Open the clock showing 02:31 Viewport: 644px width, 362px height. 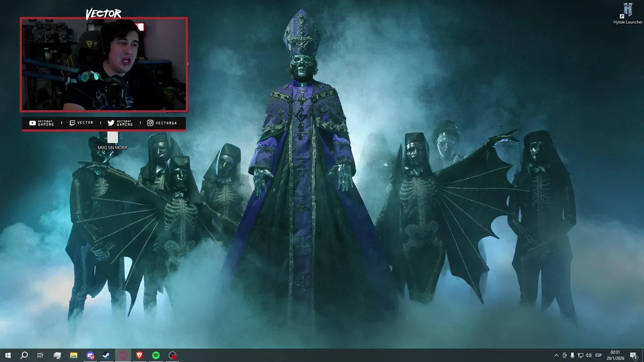pyautogui.click(x=615, y=355)
